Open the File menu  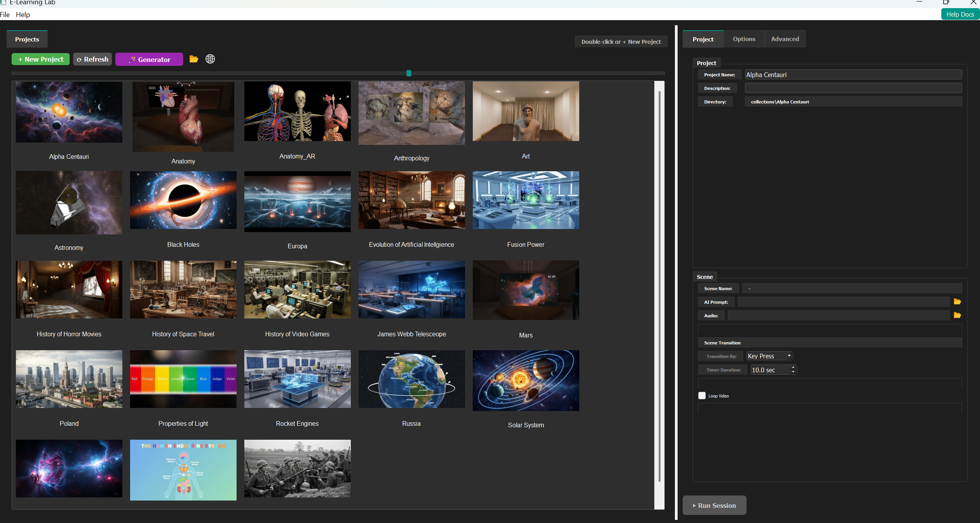(5, 15)
